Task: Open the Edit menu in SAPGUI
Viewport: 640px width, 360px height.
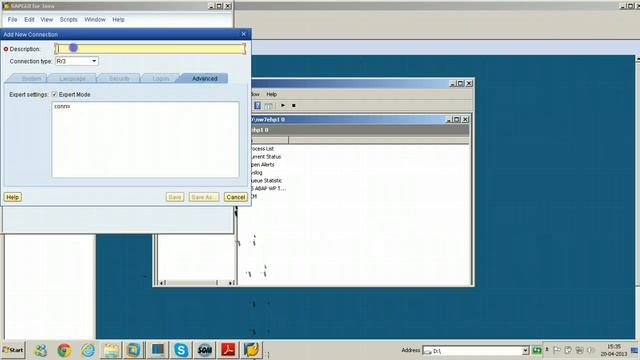Action: (x=29, y=20)
